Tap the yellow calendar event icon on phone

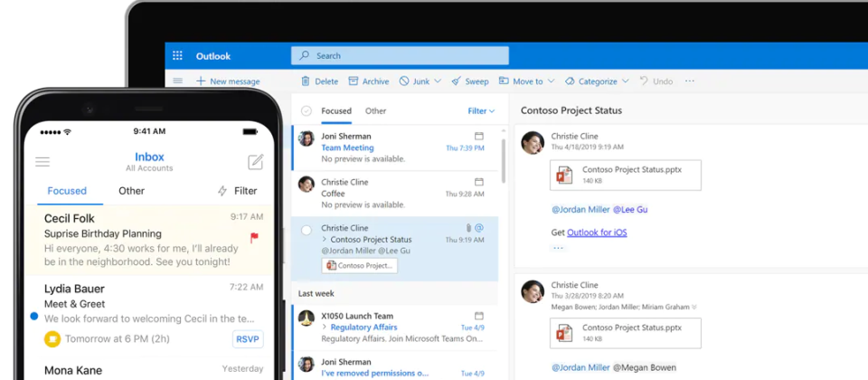point(52,338)
